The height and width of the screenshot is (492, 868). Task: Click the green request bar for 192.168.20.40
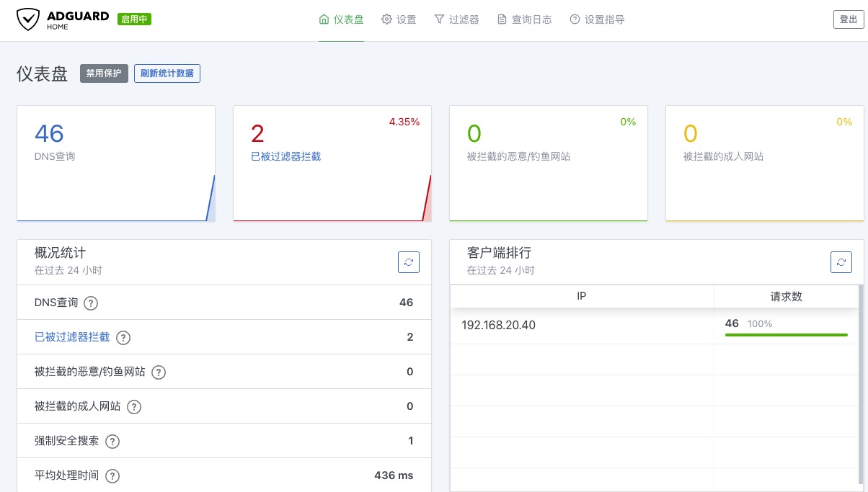(x=786, y=335)
